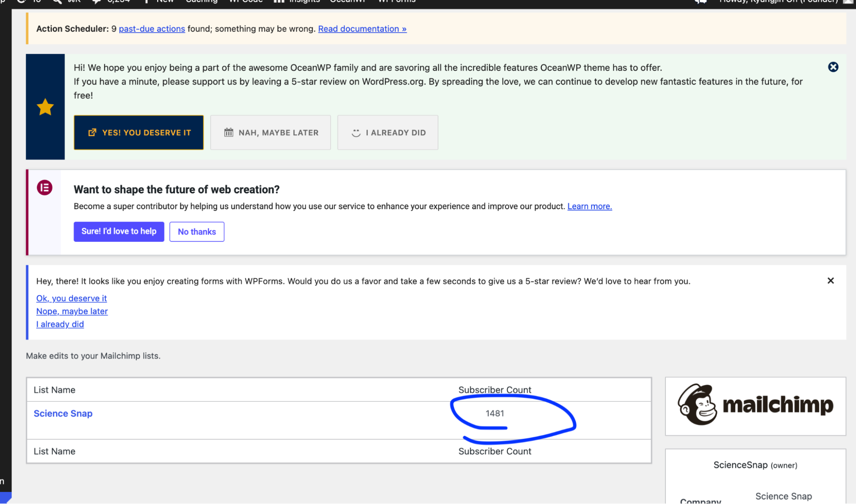The height and width of the screenshot is (504, 856).
Task: Click the YES! YOU DESERVE IT button
Action: click(x=139, y=133)
